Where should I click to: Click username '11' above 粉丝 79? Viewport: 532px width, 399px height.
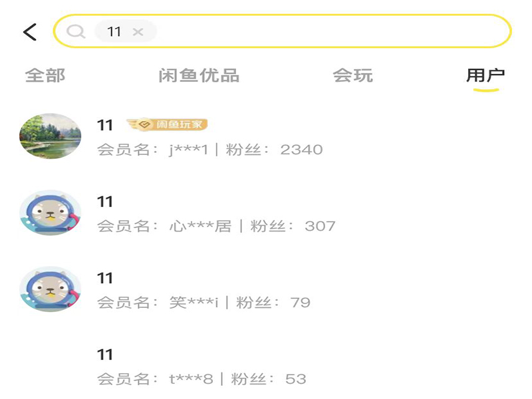(105, 278)
